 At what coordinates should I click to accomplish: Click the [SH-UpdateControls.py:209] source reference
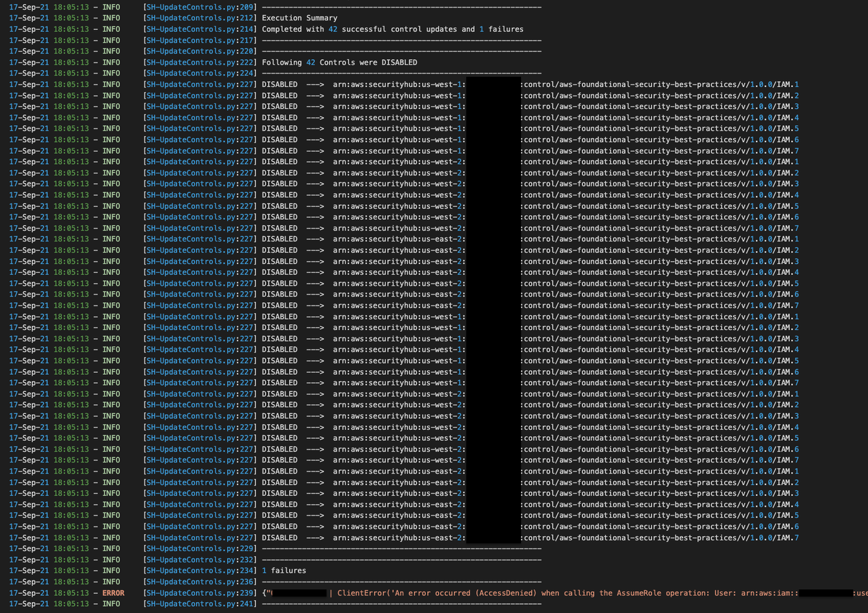pos(200,7)
